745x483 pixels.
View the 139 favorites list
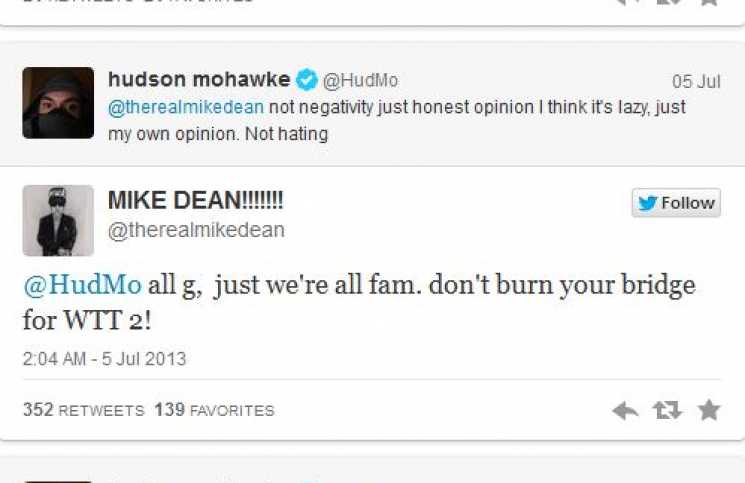click(214, 410)
